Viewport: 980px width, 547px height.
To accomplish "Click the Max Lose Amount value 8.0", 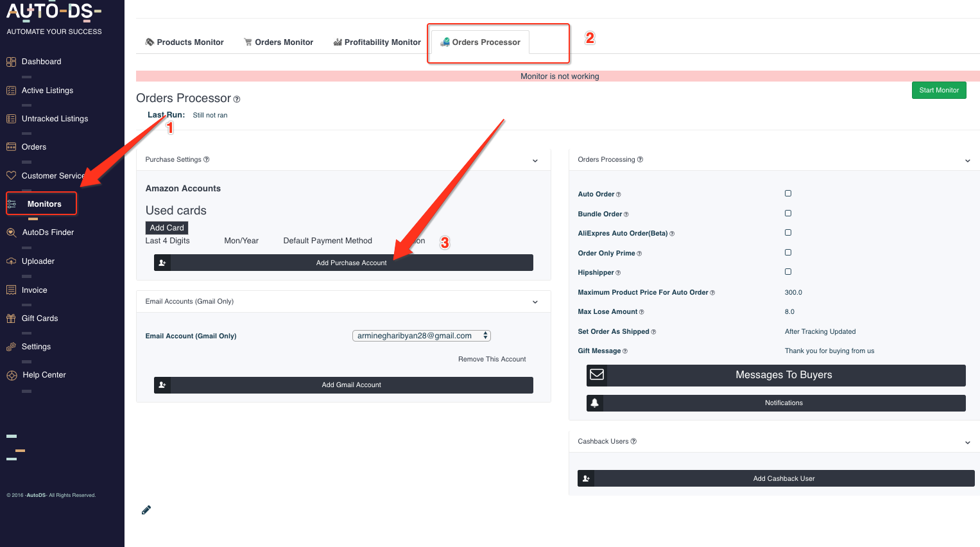I will click(x=789, y=312).
